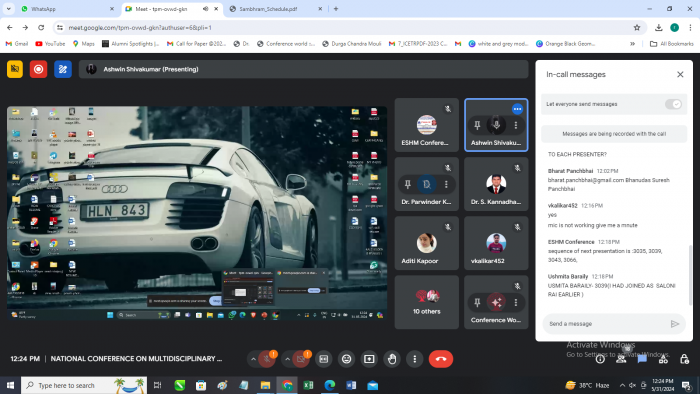The image size is (700, 394).
Task: Close the In-call messages panel
Action: pyautogui.click(x=680, y=75)
